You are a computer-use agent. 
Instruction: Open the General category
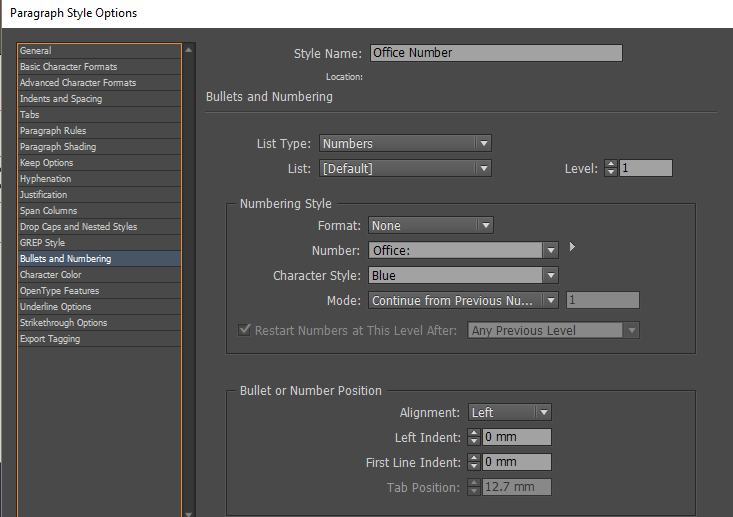(x=100, y=50)
